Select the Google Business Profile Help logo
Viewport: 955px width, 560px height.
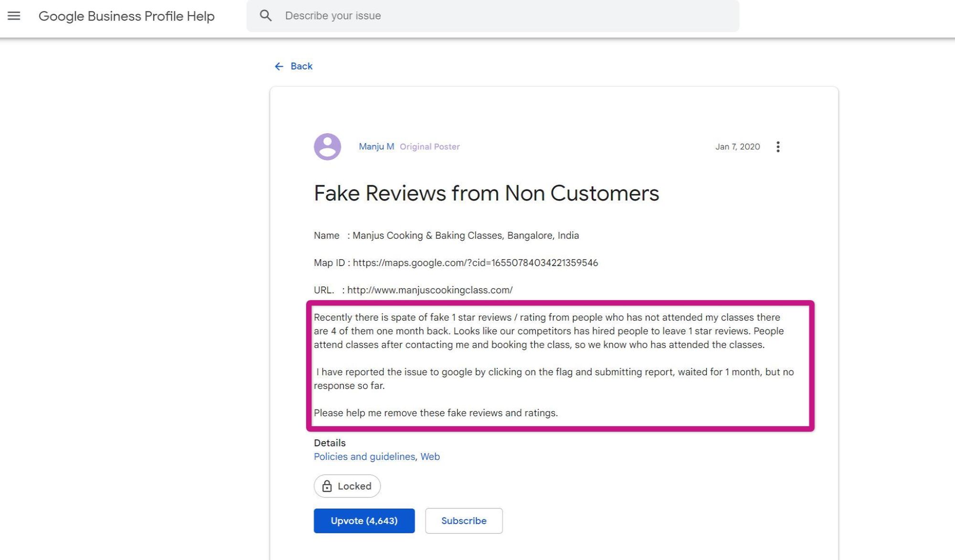pos(127,16)
